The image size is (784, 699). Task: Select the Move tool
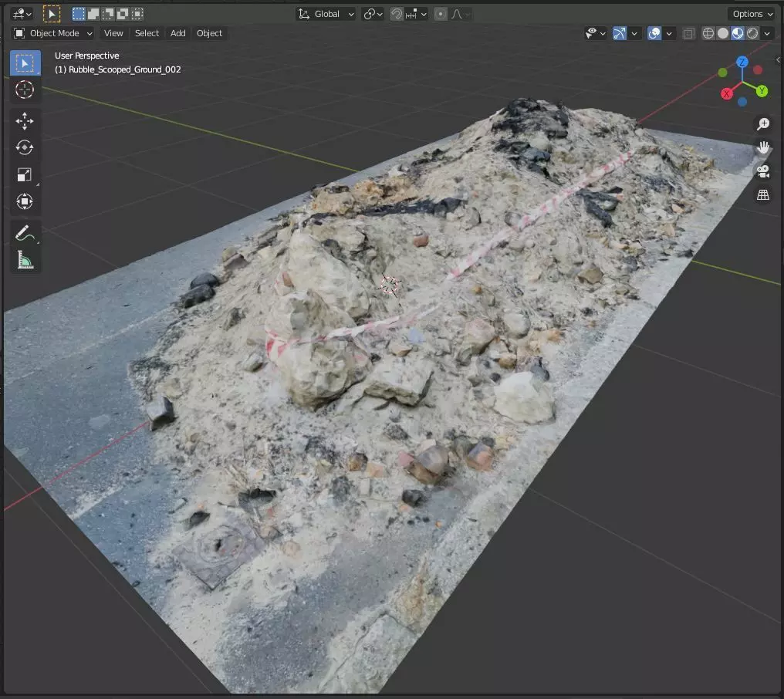coord(25,121)
